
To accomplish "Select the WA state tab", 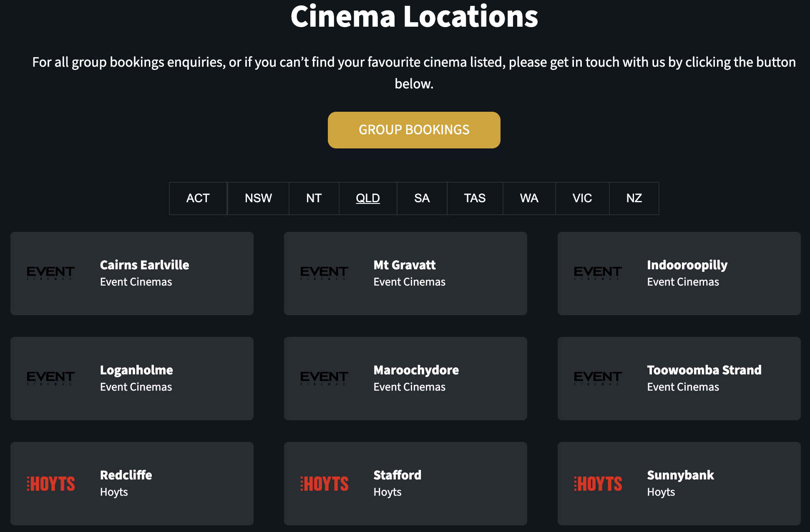I will pos(529,198).
